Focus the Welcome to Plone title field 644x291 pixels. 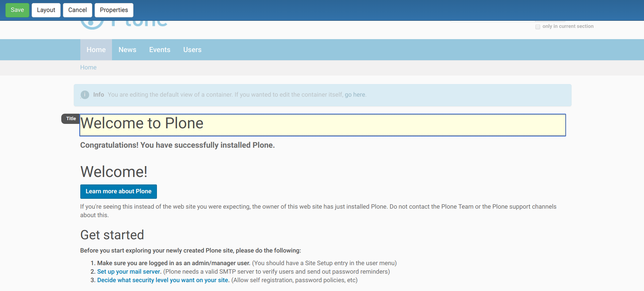tap(323, 125)
